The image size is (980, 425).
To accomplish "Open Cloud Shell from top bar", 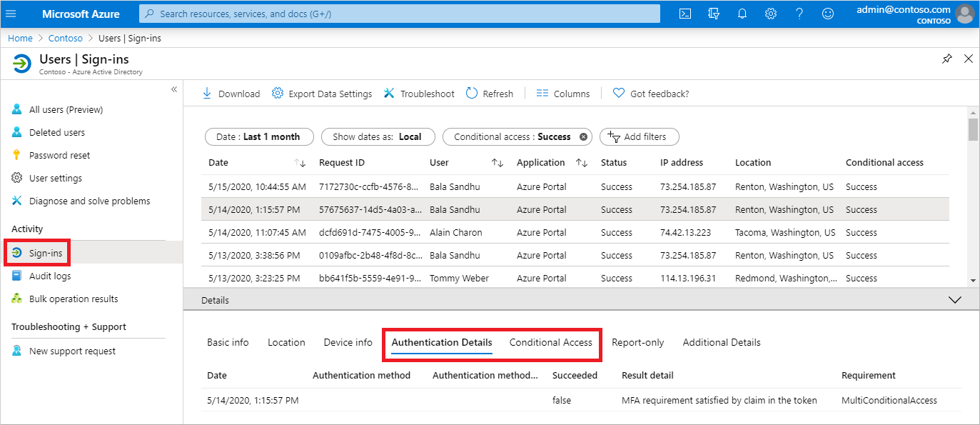I will 685,14.
